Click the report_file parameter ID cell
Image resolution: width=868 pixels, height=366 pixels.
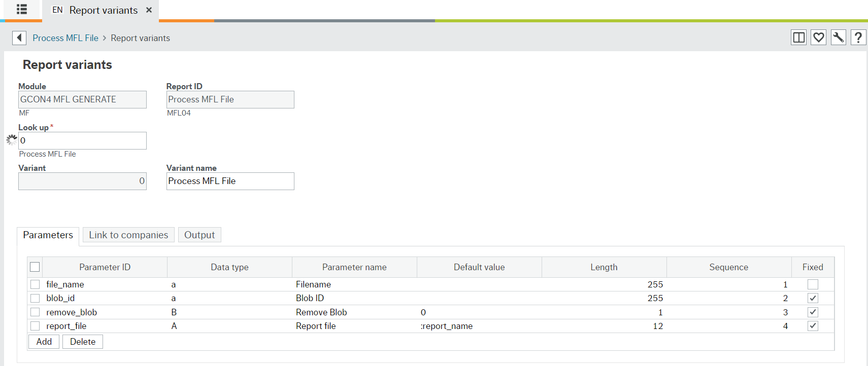click(105, 326)
